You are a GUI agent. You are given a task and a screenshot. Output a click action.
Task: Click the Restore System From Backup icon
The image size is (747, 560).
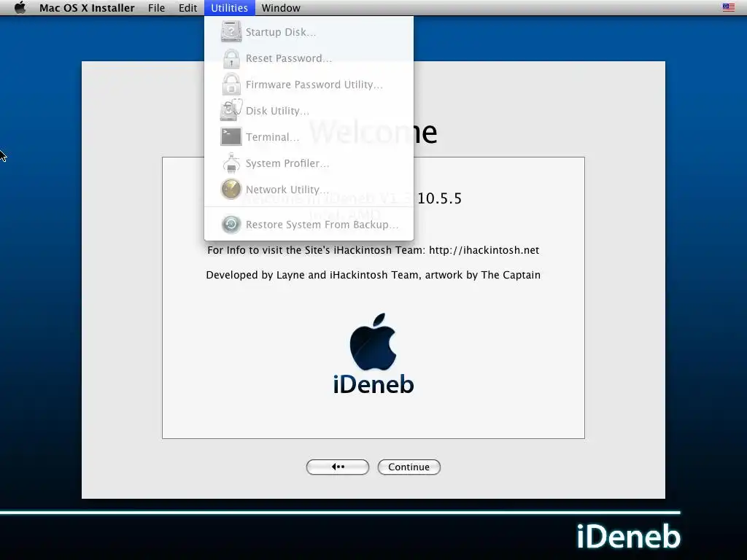click(231, 225)
